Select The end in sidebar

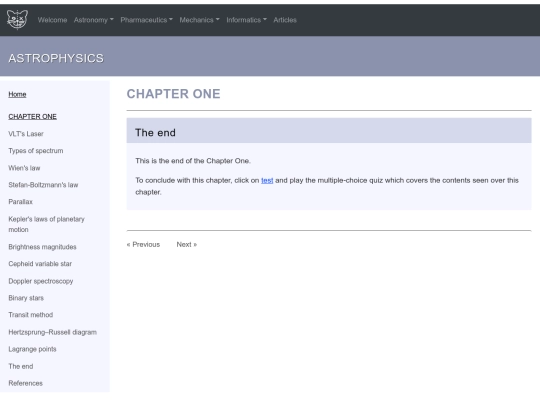[x=21, y=366]
